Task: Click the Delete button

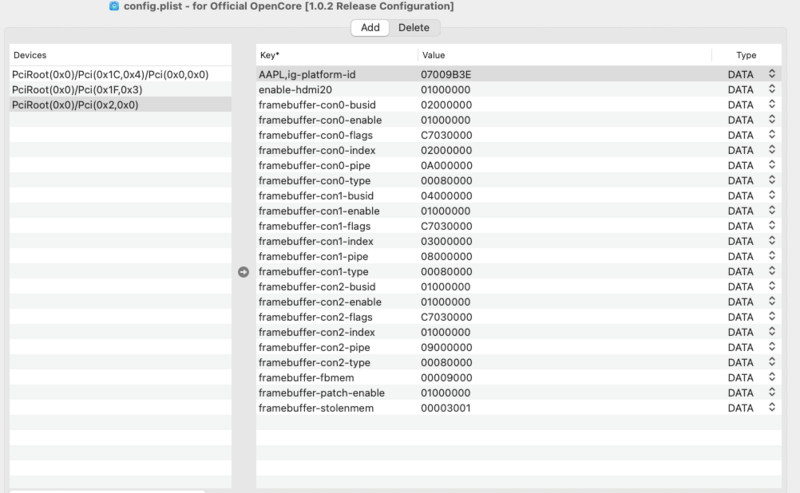Action: [x=414, y=28]
